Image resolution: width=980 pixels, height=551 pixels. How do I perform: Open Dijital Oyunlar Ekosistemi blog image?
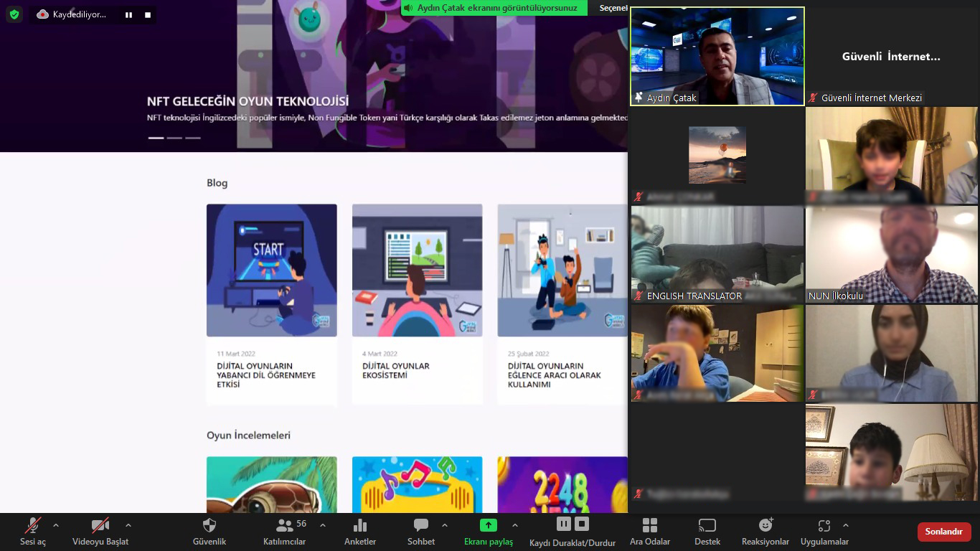coord(418,270)
